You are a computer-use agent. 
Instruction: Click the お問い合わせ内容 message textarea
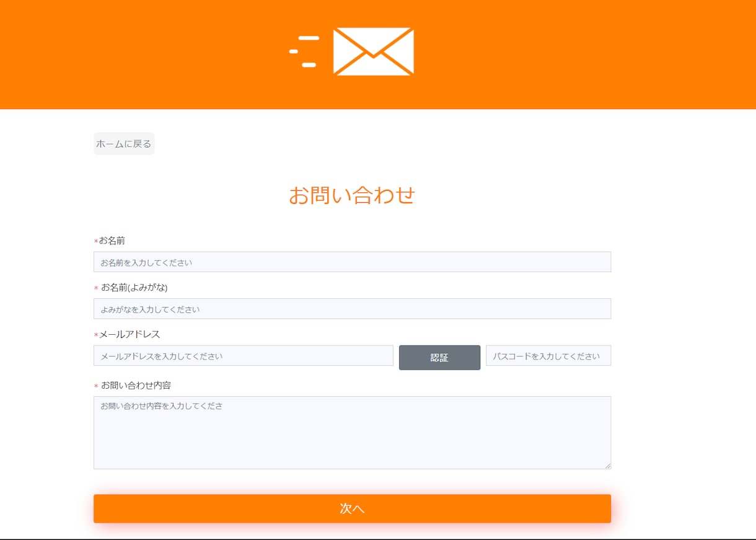(352, 433)
